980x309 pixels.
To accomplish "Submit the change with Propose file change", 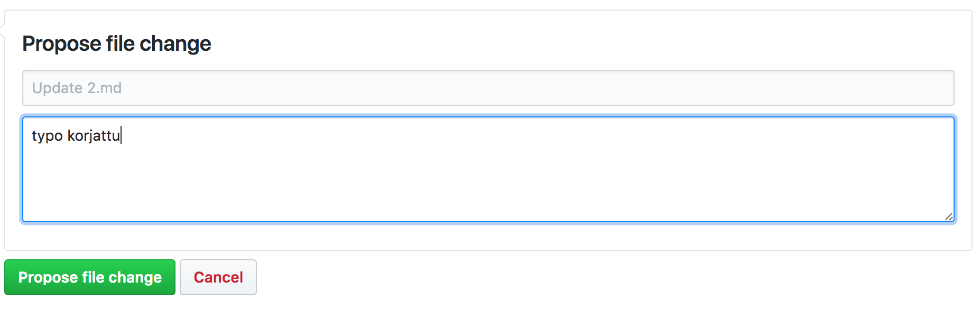I will [90, 277].
